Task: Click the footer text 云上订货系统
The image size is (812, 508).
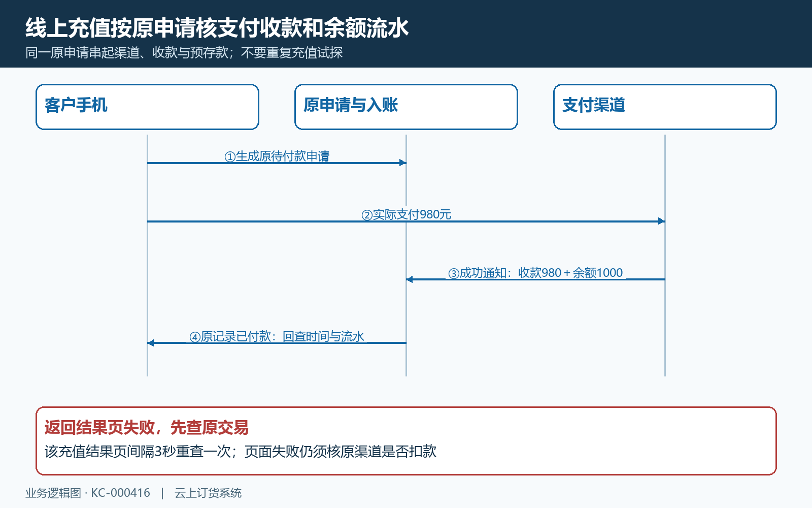Action: click(x=208, y=493)
